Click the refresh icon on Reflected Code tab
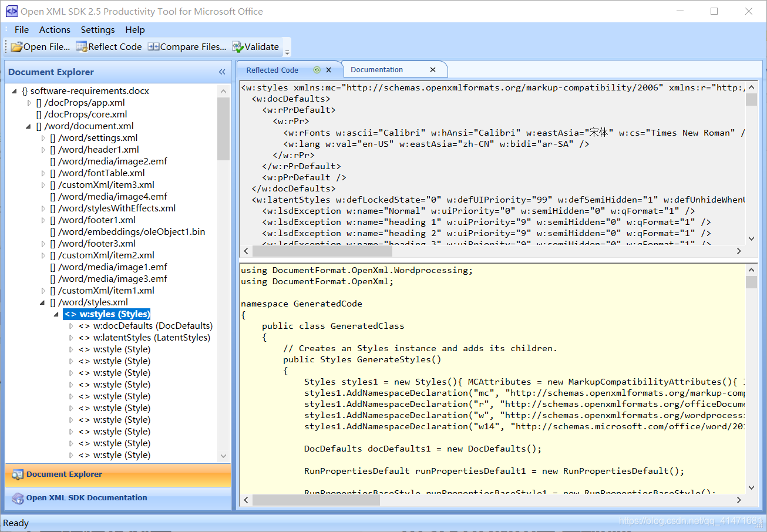 click(317, 70)
